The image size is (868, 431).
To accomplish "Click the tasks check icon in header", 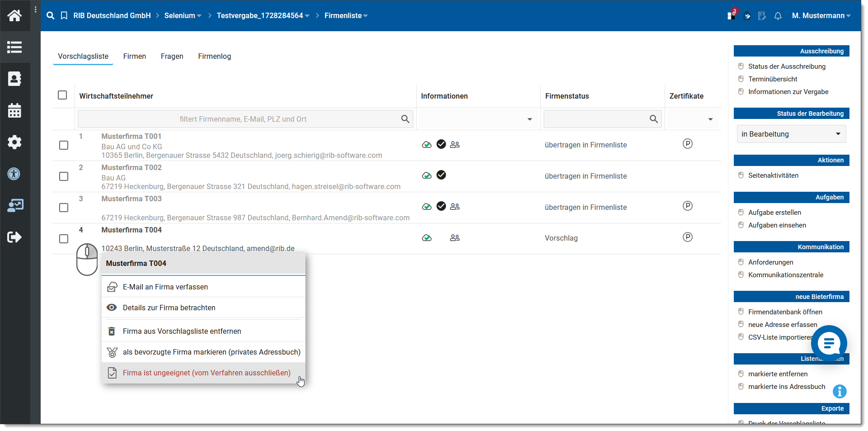I will 747,16.
